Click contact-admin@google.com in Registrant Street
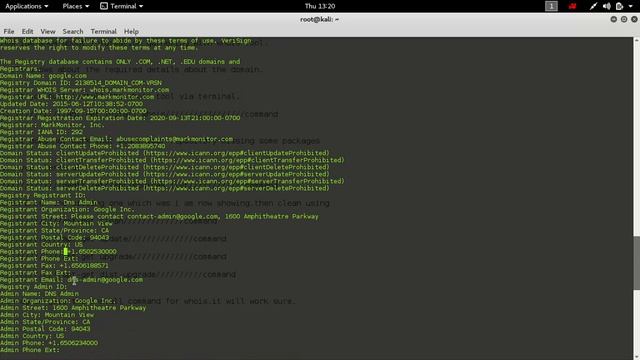 (x=173, y=216)
